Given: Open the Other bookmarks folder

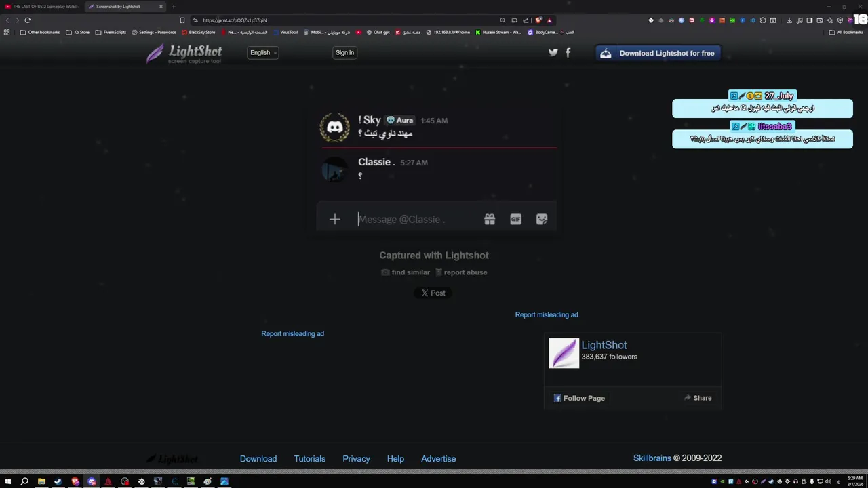Looking at the screenshot, I should tap(40, 32).
